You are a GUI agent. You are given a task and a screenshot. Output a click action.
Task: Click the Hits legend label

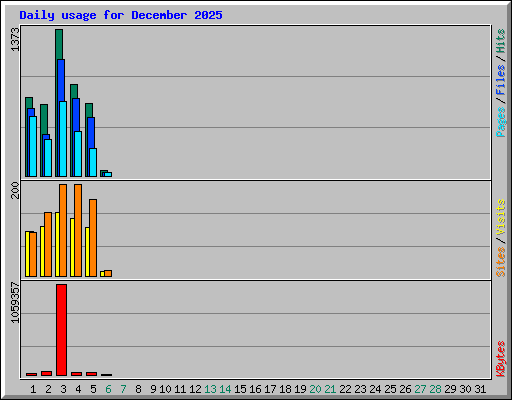(500, 41)
